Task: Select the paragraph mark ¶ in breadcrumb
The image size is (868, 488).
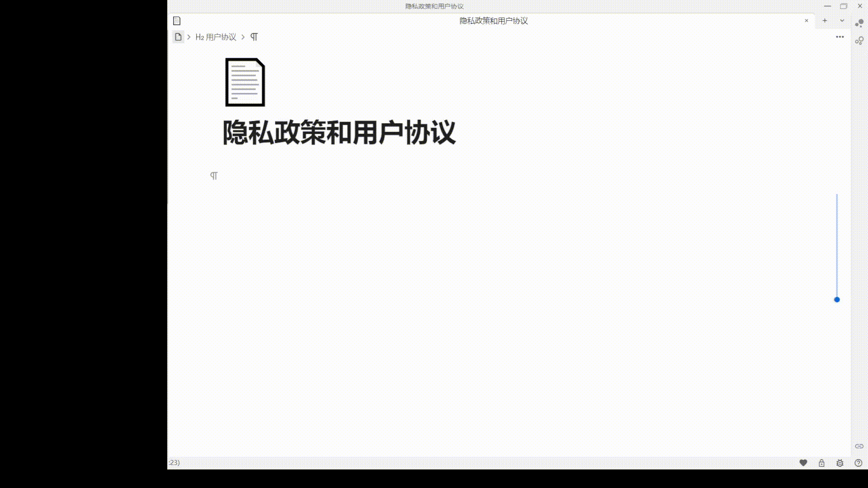Action: click(254, 37)
